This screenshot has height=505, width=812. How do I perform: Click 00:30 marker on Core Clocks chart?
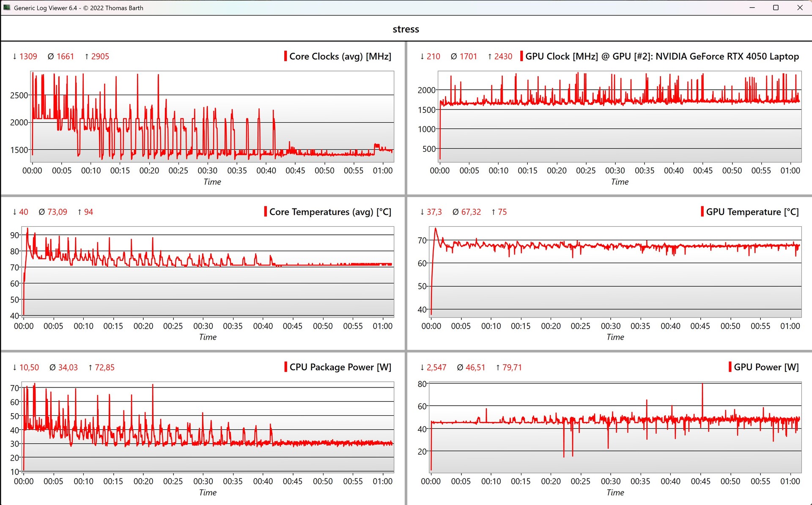207,170
